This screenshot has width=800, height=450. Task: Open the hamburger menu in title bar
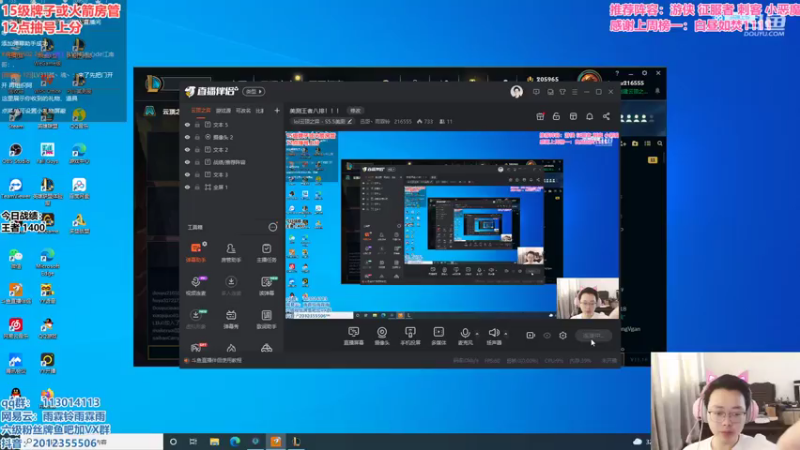[574, 92]
